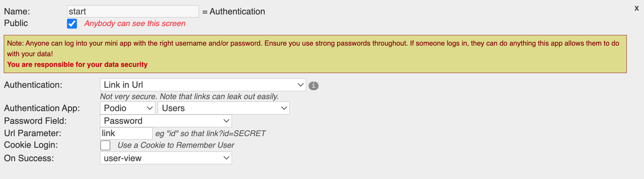
Task: Open the On Success user-view dropdown
Action: pyautogui.click(x=166, y=158)
